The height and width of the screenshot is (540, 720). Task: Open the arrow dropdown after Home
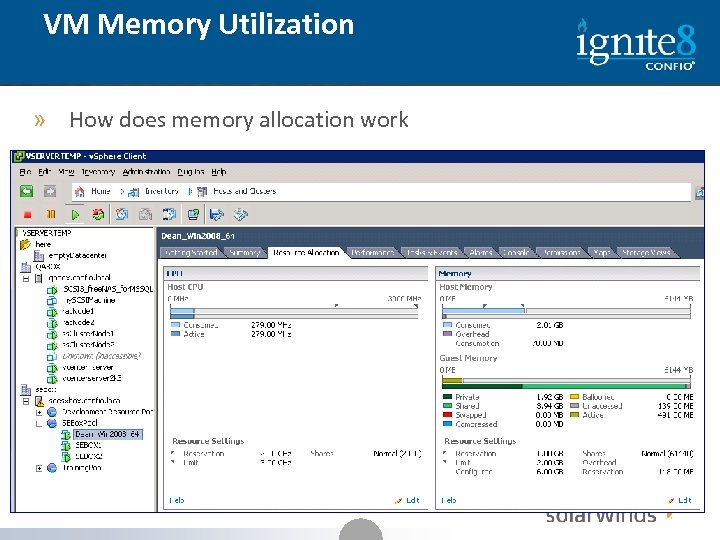[x=122, y=191]
